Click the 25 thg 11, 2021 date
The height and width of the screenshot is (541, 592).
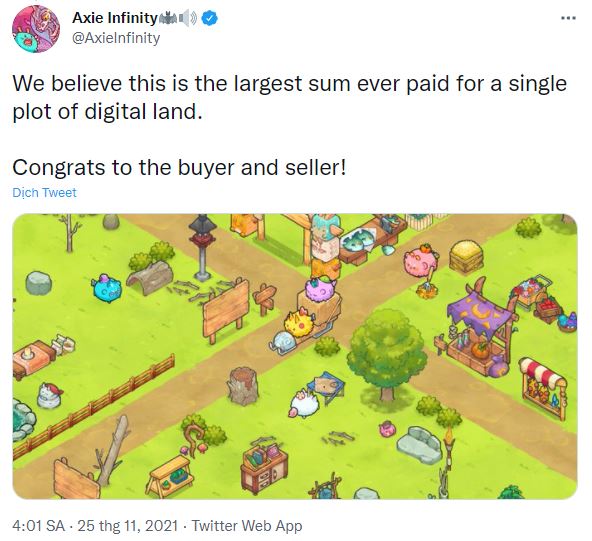[x=128, y=526]
